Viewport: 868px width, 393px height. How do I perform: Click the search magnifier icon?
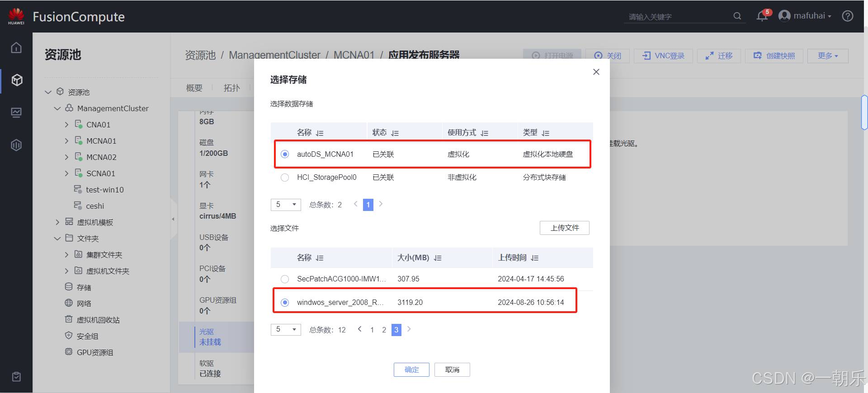tap(737, 16)
